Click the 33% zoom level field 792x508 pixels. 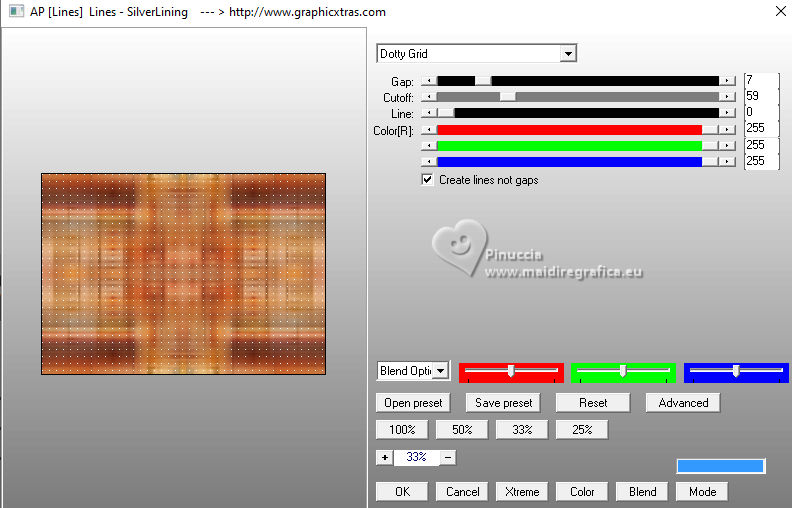[416, 458]
